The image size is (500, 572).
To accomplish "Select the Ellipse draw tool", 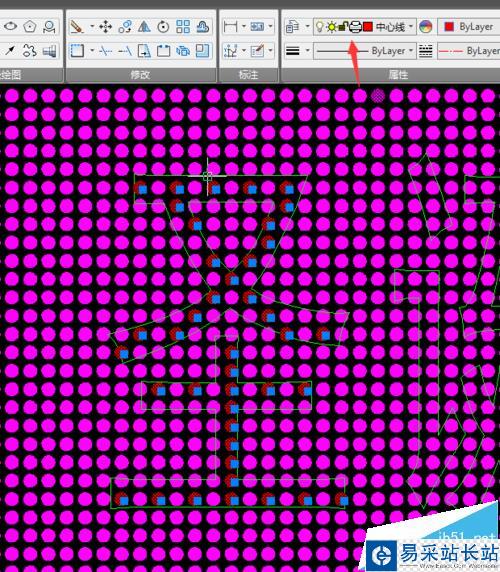I will pyautogui.click(x=11, y=27).
